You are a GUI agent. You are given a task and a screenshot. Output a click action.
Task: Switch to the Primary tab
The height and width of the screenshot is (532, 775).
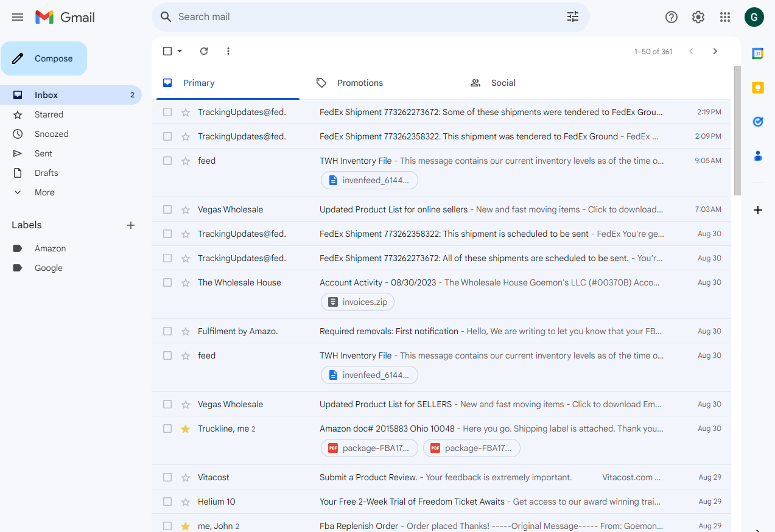[228, 83]
